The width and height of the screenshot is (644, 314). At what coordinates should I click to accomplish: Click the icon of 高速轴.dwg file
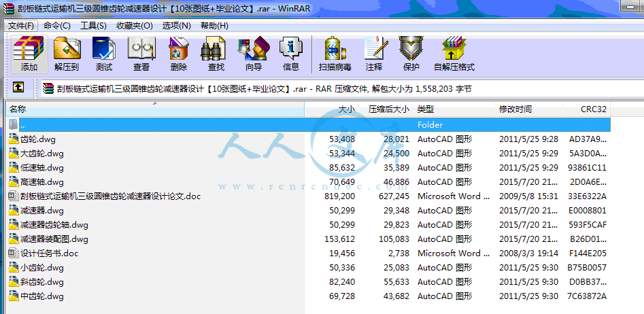tap(14, 182)
